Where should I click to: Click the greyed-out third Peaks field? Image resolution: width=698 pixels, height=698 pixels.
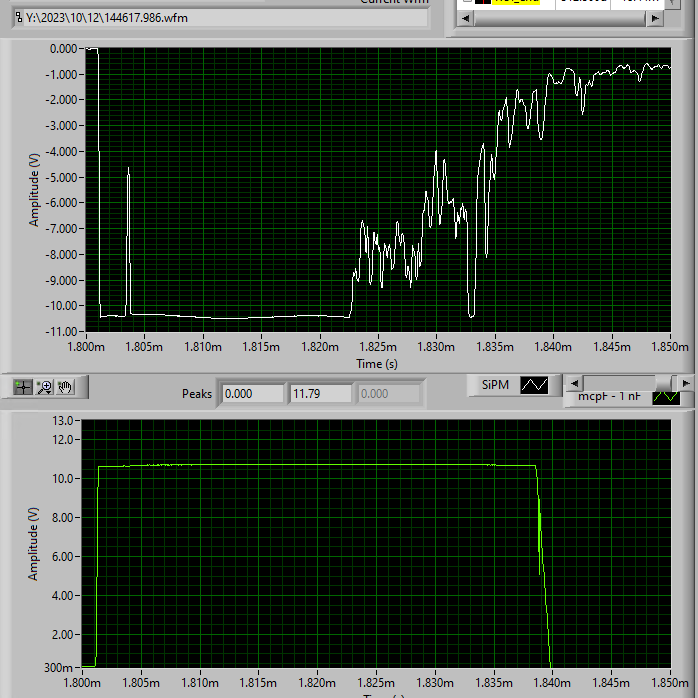click(x=389, y=394)
